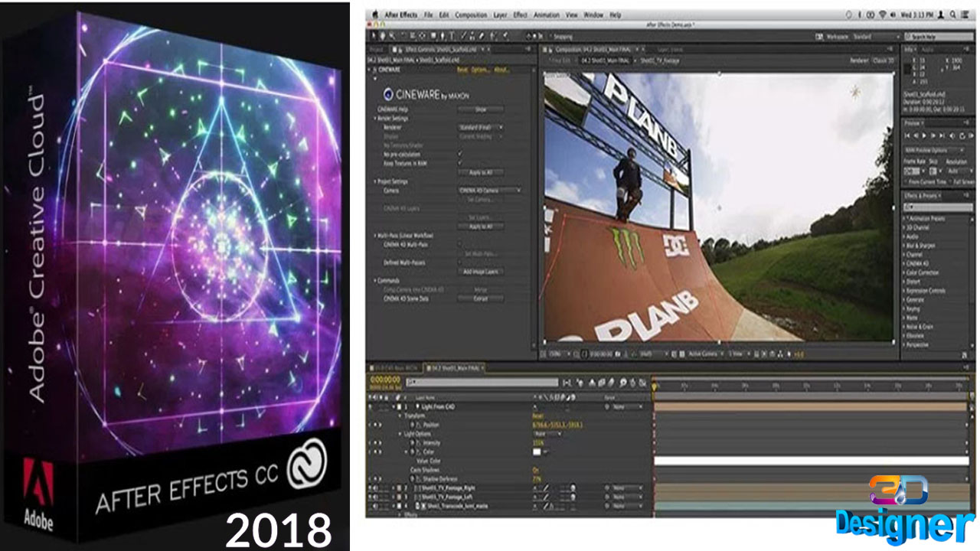Open the Renderer Standard (Final) dropdown

click(x=481, y=126)
